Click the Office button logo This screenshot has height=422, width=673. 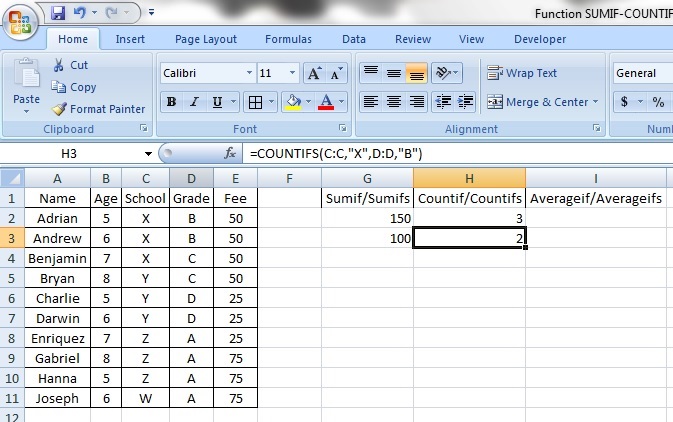coord(21,23)
